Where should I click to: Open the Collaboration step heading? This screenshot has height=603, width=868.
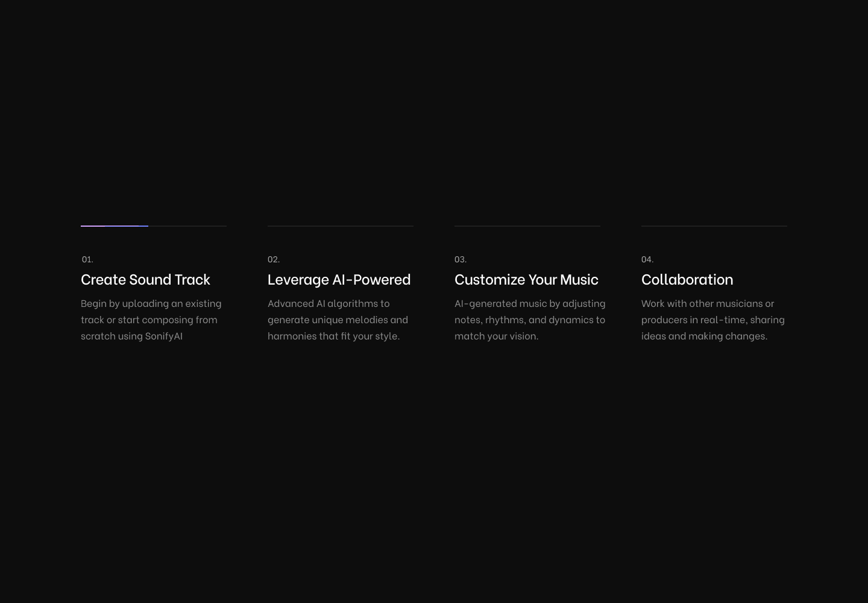687,279
